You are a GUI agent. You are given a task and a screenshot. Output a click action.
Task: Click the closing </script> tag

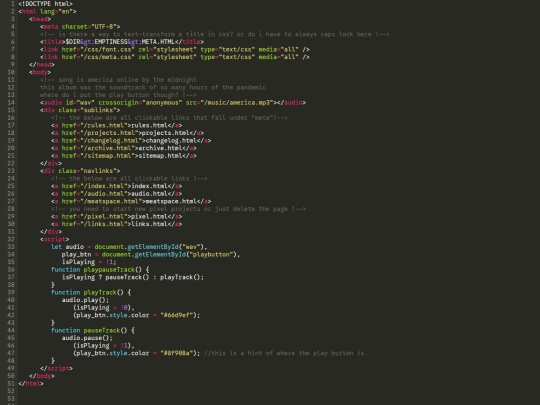coord(56,367)
